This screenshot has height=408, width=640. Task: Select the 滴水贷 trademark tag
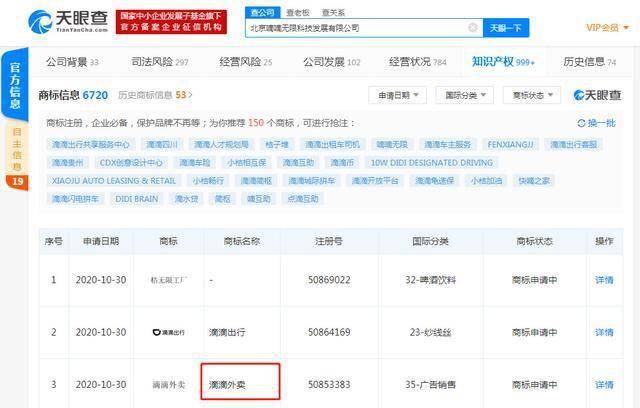coord(187,198)
